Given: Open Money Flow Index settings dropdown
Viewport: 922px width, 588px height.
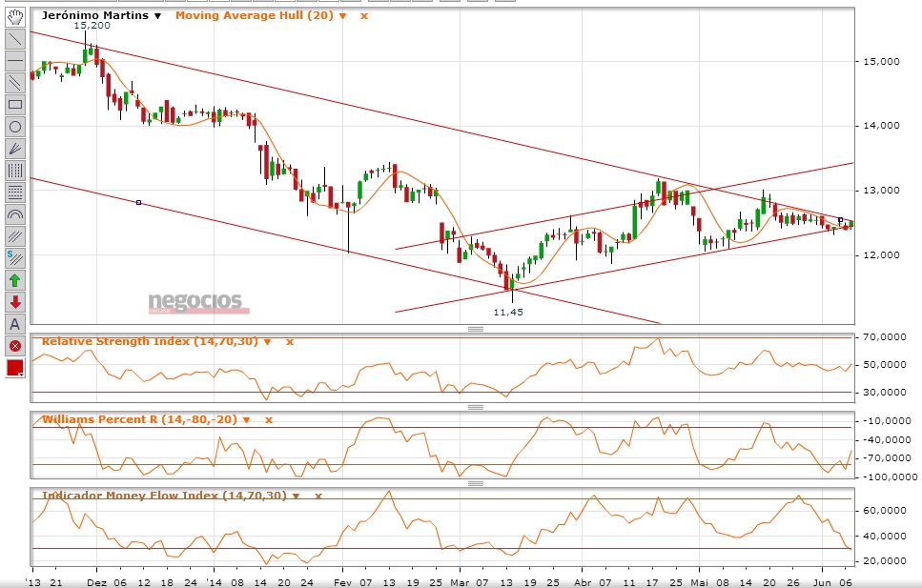Looking at the screenshot, I should [x=296, y=497].
